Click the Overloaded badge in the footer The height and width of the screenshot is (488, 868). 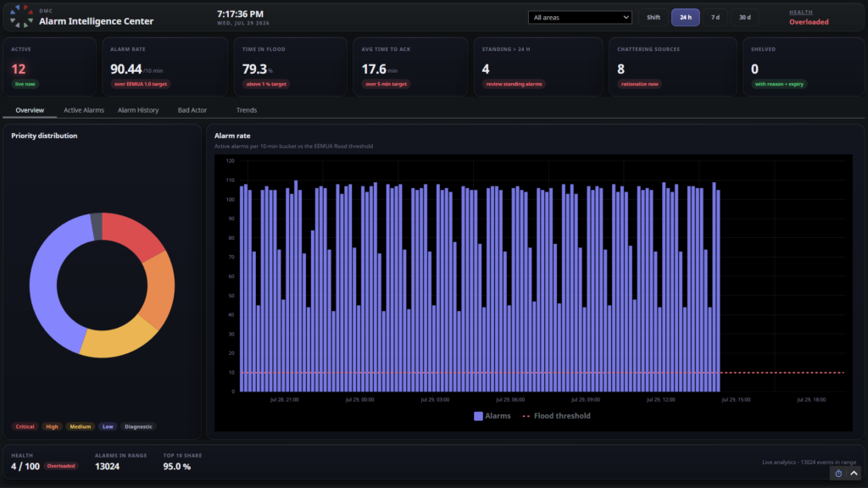(61, 466)
